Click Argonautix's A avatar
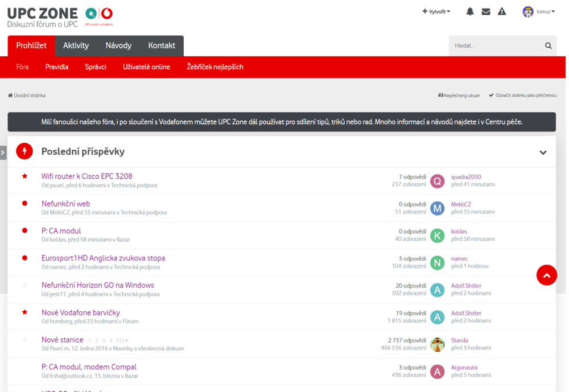 point(437,372)
